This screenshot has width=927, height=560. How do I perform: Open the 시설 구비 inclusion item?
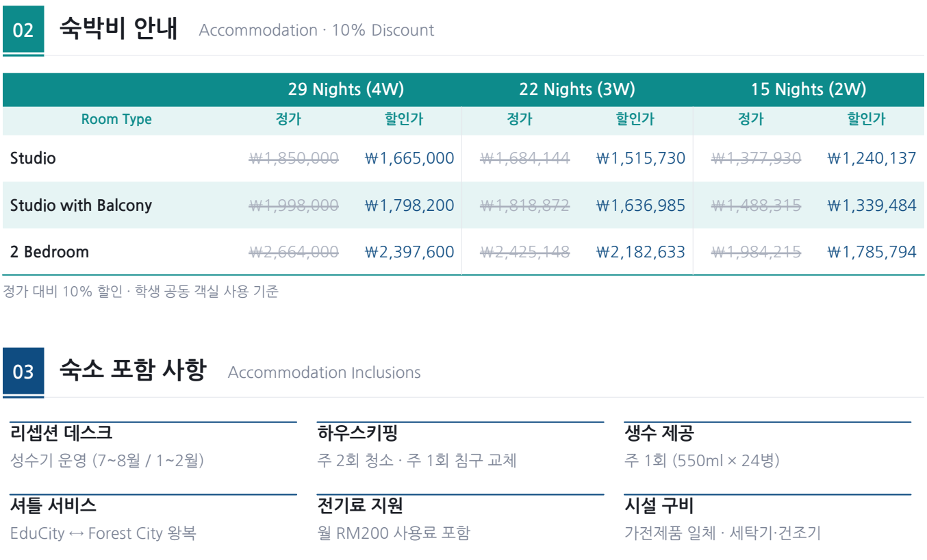pyautogui.click(x=767, y=518)
